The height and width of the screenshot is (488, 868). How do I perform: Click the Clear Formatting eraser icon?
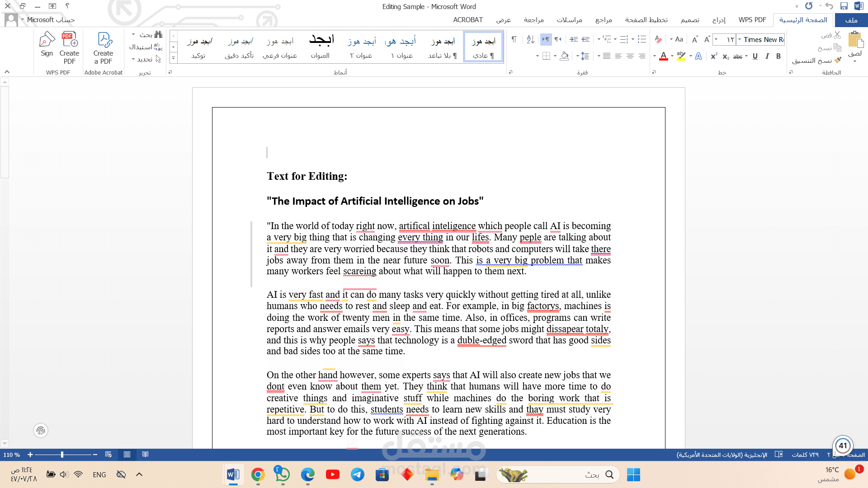658,40
